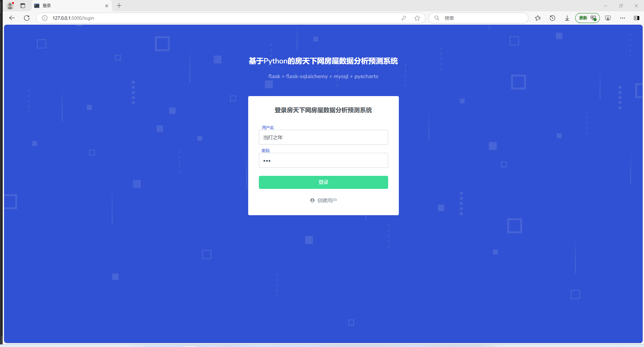Click the browser profile avatar icon

(10, 6)
